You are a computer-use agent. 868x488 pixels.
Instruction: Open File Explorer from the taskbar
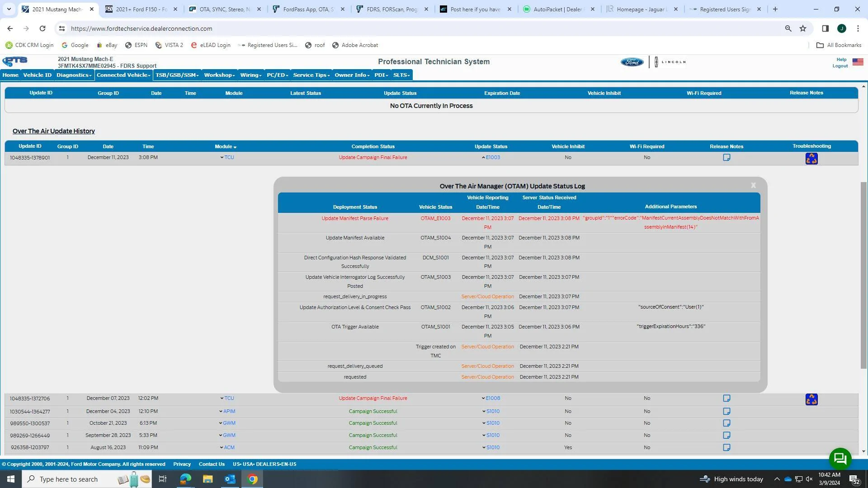pyautogui.click(x=208, y=479)
